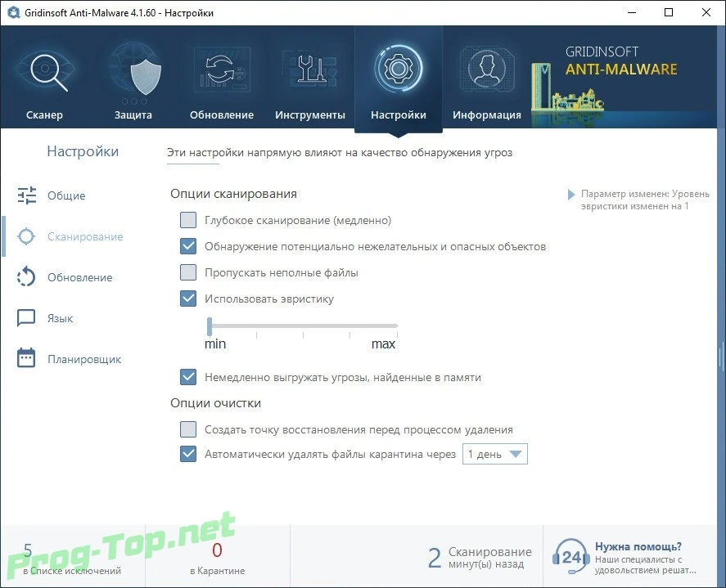
Task: Click the Опции очистки heading
Action: pos(215,403)
